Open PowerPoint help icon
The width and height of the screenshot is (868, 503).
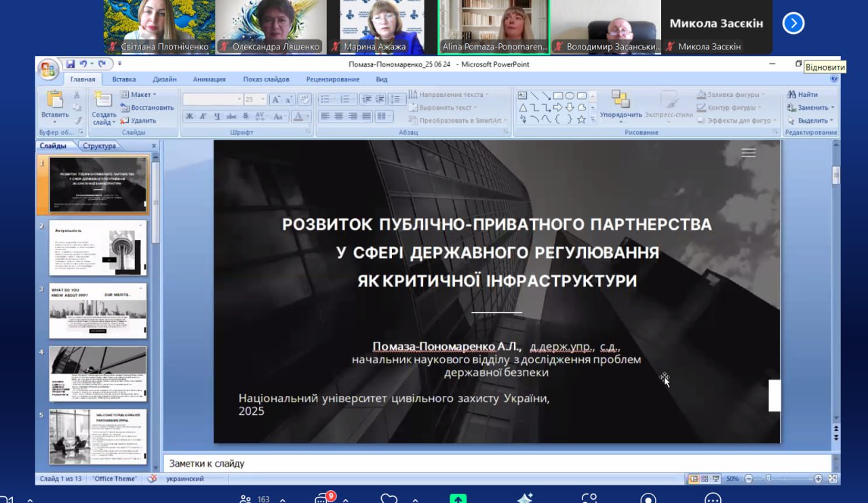pos(834,79)
